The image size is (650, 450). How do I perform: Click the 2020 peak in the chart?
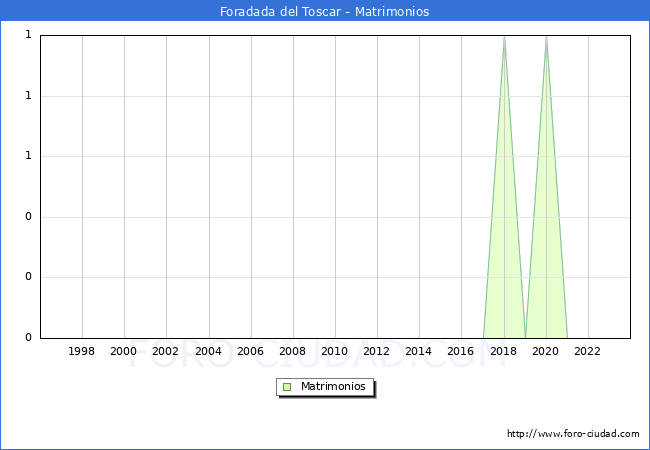coord(546,38)
